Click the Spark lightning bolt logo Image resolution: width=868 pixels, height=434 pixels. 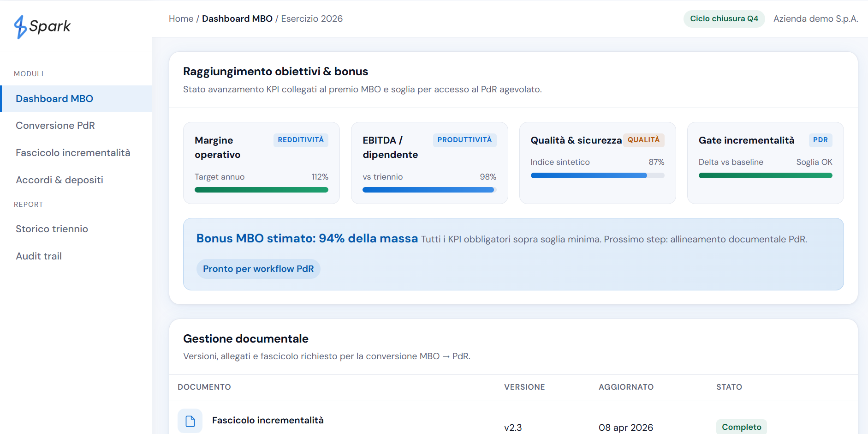click(20, 27)
